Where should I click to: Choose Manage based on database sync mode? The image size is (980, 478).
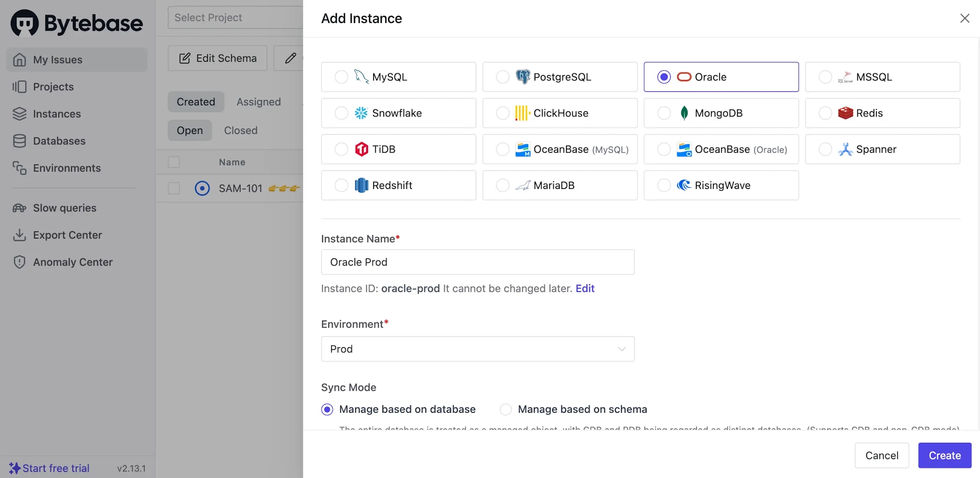coord(327,410)
